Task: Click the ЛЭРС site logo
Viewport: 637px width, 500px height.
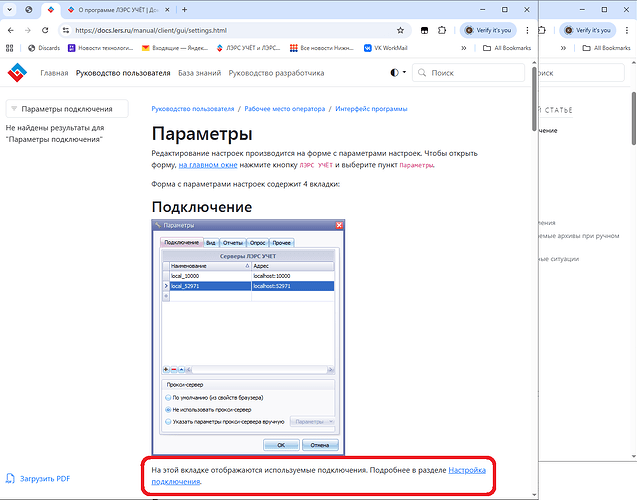Action: coord(17,73)
